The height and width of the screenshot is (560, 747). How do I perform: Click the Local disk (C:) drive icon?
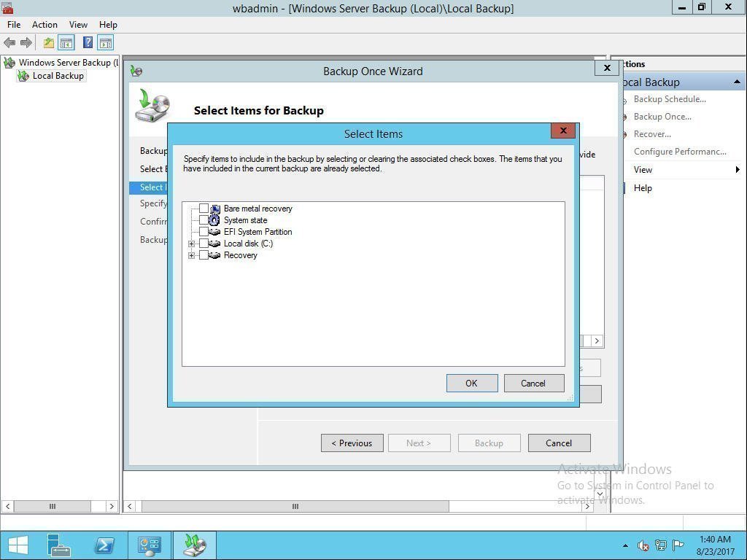click(x=214, y=244)
